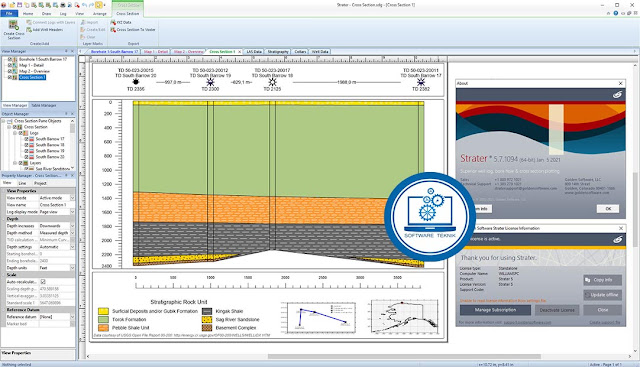This screenshot has height=367, width=640.
Task: Switch to the Draw ribbon tab
Action: coord(47,13)
